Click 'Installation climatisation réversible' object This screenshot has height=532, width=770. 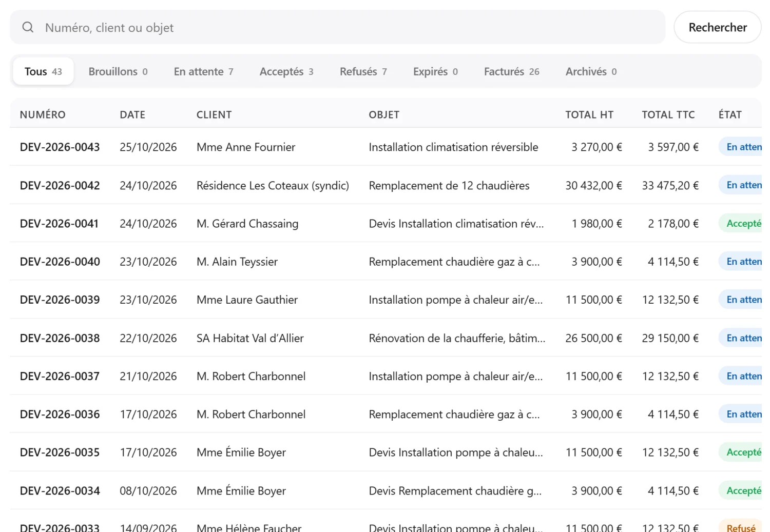tap(453, 147)
